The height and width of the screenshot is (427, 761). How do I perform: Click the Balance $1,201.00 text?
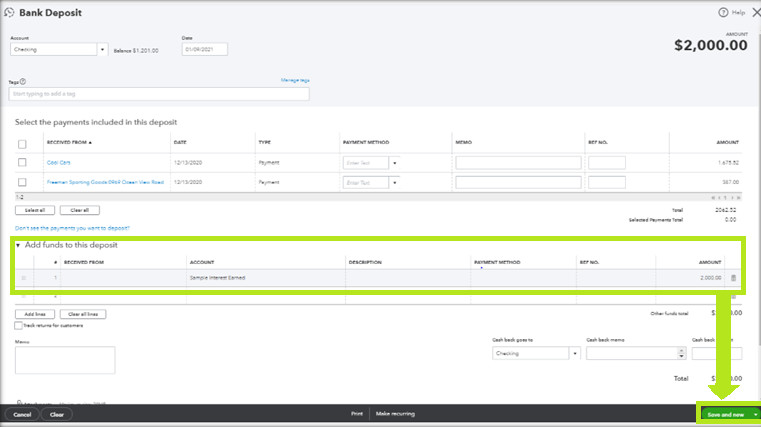(x=136, y=50)
